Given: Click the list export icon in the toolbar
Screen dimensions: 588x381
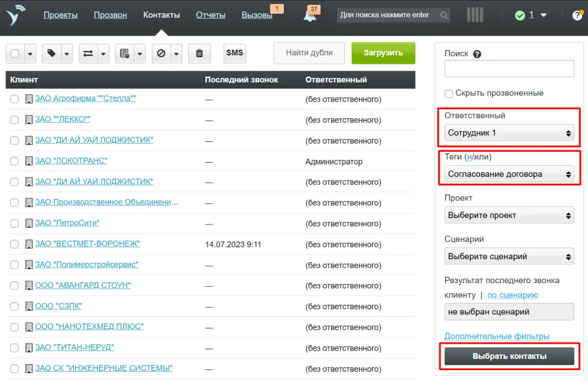Looking at the screenshot, I should 125,54.
